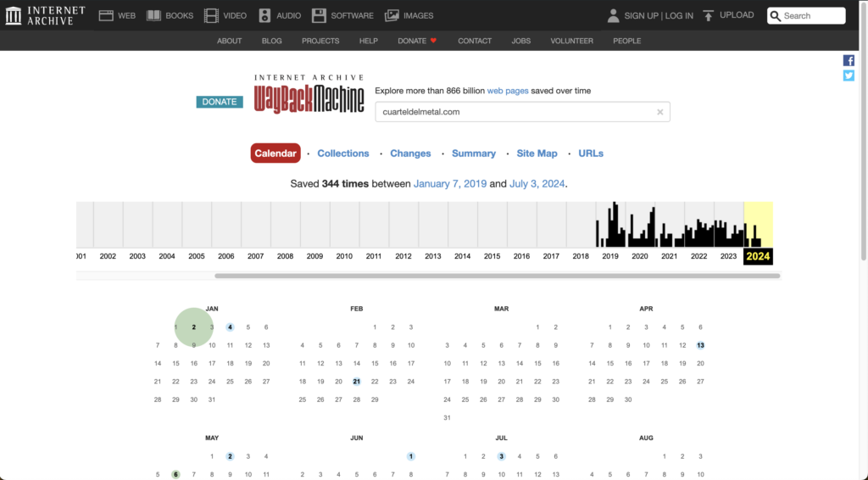The height and width of the screenshot is (480, 868).
Task: Click the user account silhouette icon
Action: coord(613,15)
